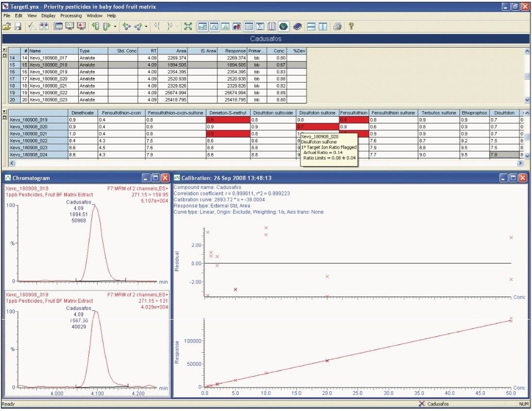Open the Processing menu
The image size is (532, 411).
(71, 16)
